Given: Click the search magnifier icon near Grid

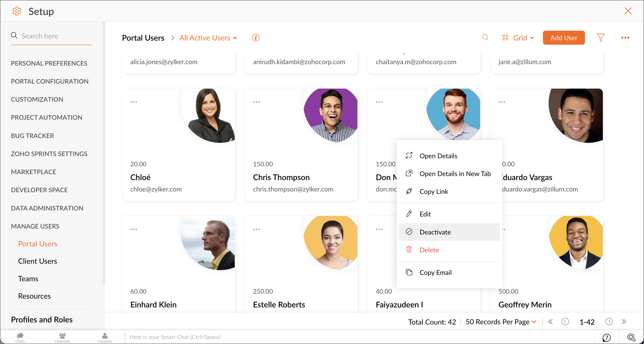Looking at the screenshot, I should (485, 38).
